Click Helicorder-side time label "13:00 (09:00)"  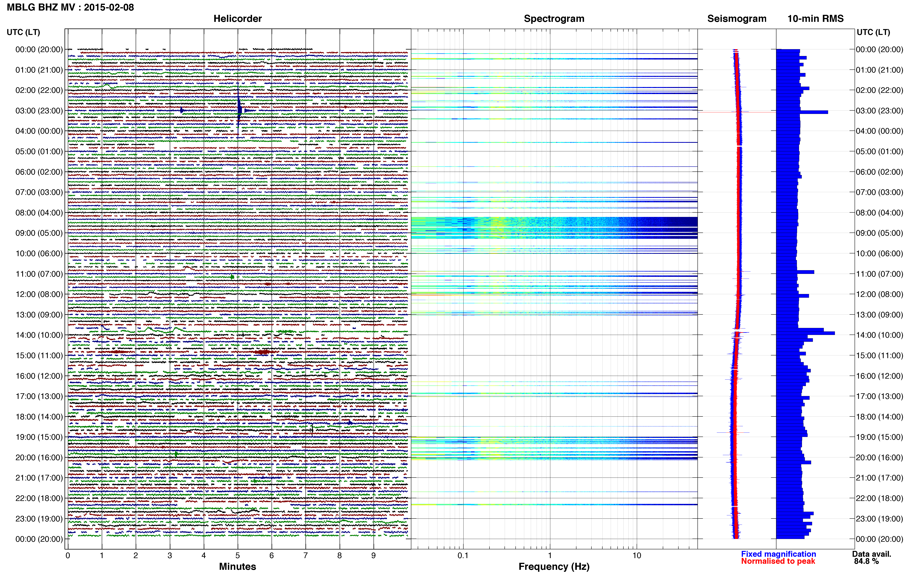coord(39,315)
